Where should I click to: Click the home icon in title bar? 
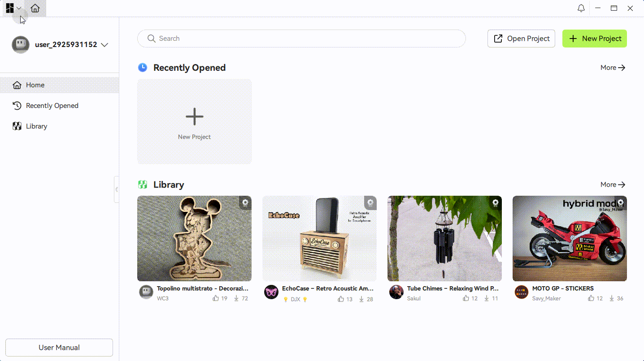35,8
